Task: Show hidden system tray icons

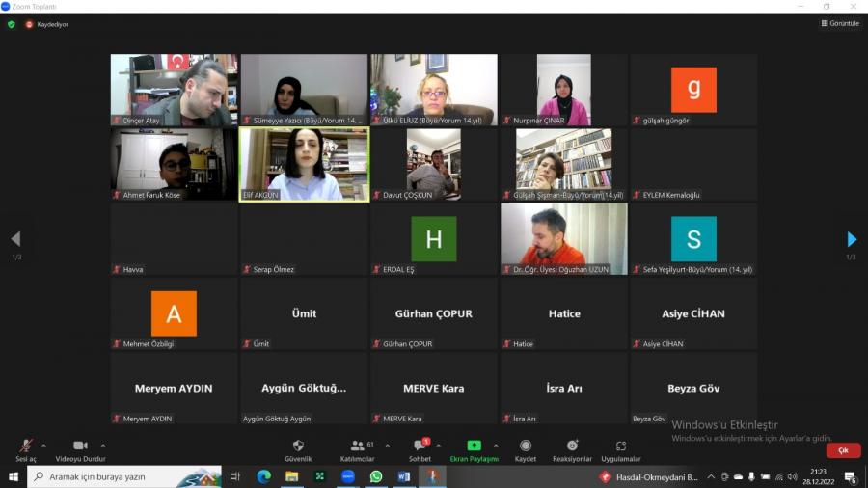Action: (711, 477)
